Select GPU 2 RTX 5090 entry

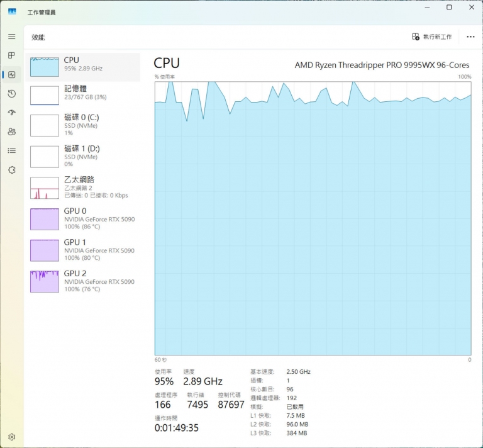85,281
